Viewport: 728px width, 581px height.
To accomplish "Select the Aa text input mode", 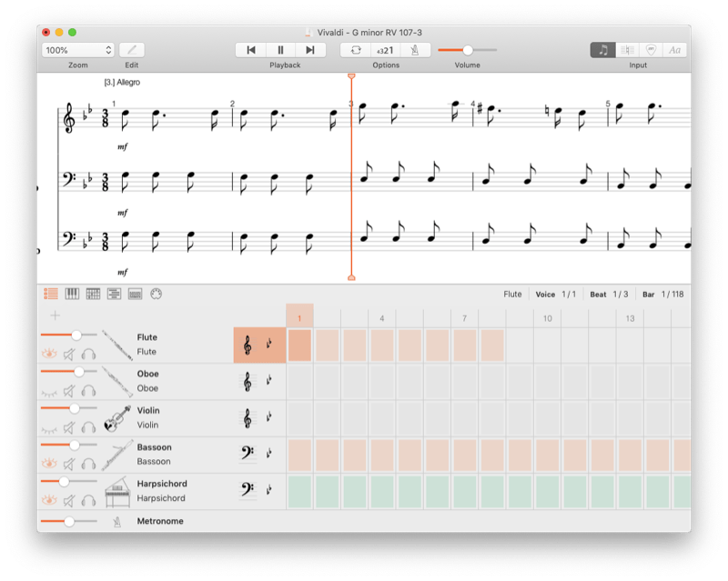I will pos(674,50).
